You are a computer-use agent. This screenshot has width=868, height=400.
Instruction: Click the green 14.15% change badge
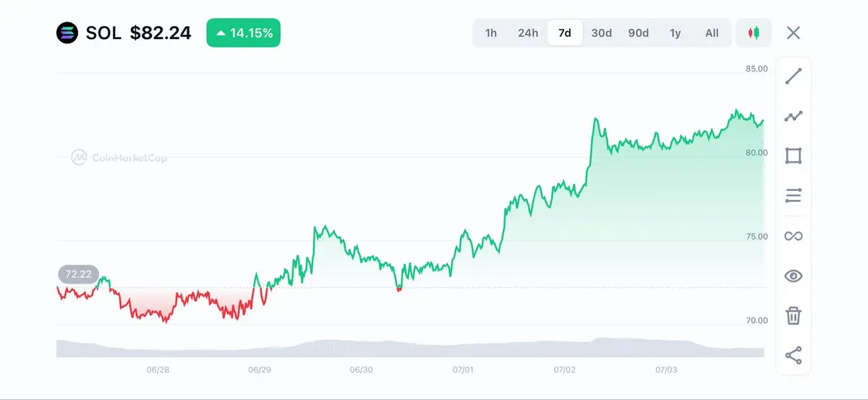coord(243,33)
